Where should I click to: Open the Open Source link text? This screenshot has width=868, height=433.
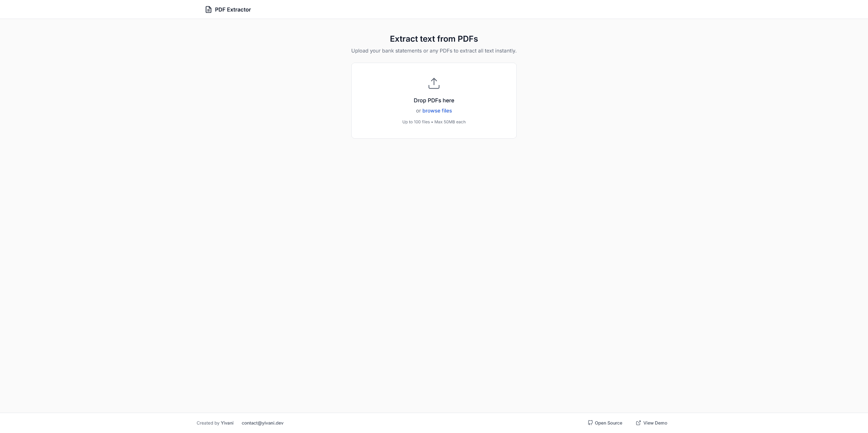point(608,423)
